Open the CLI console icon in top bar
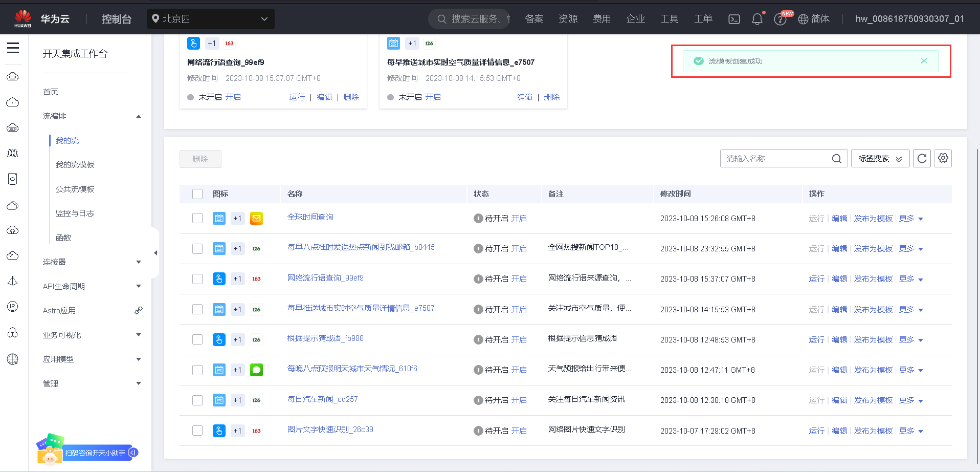Screen dimensions: 980x472 click(734, 18)
